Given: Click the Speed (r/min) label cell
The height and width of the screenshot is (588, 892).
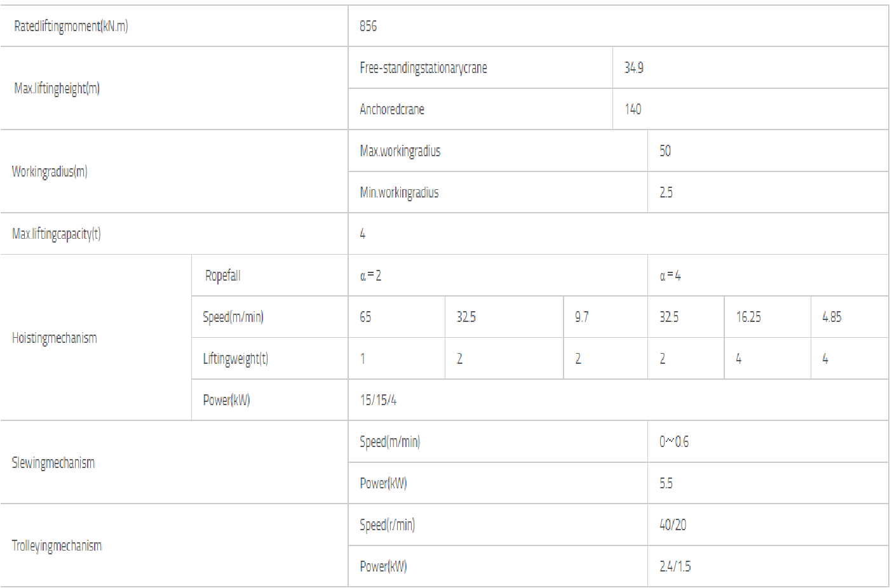Looking at the screenshot, I should point(387,525).
